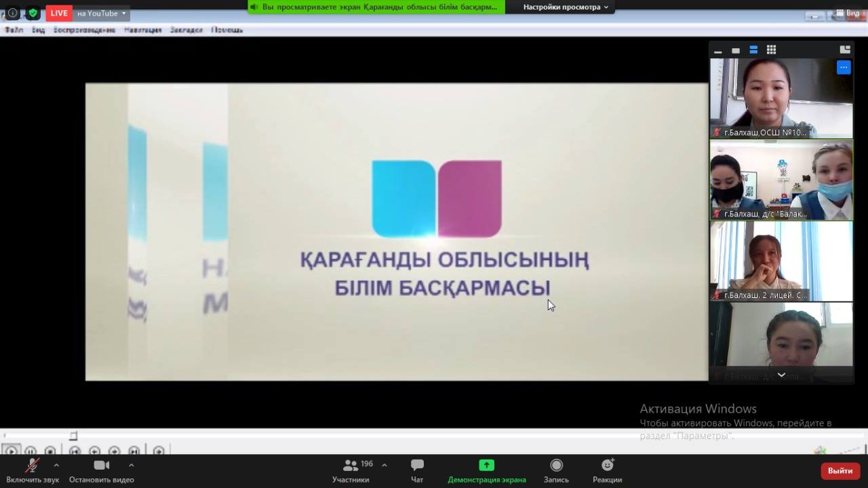This screenshot has width=868, height=488.
Task: Expand video options arrow next to camera
Action: click(x=131, y=465)
